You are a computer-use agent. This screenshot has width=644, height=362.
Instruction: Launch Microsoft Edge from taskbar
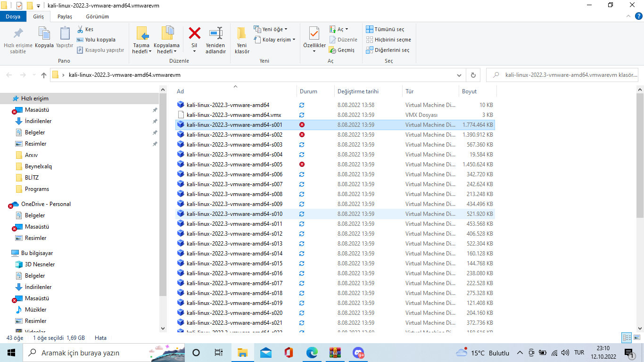(x=312, y=353)
